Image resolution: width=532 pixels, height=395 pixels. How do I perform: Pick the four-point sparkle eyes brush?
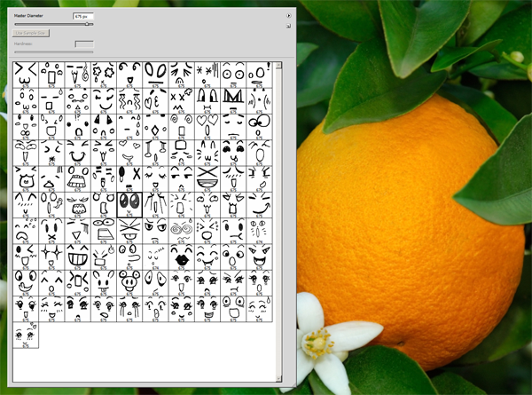point(51,257)
